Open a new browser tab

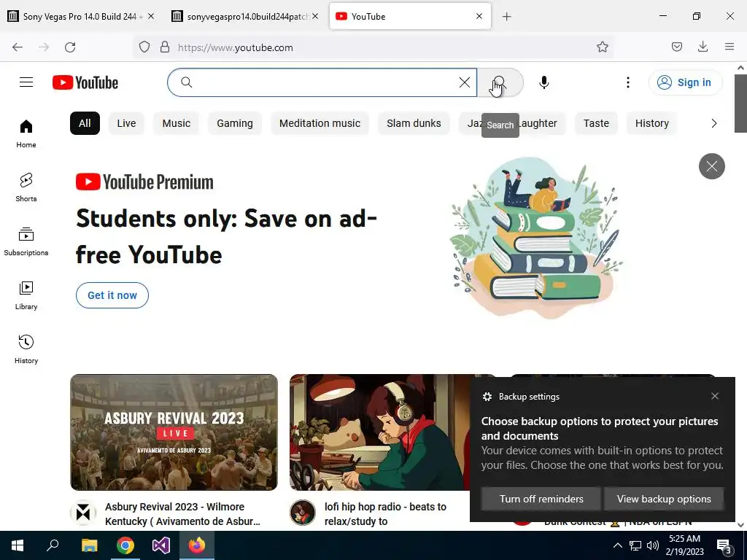tap(506, 17)
